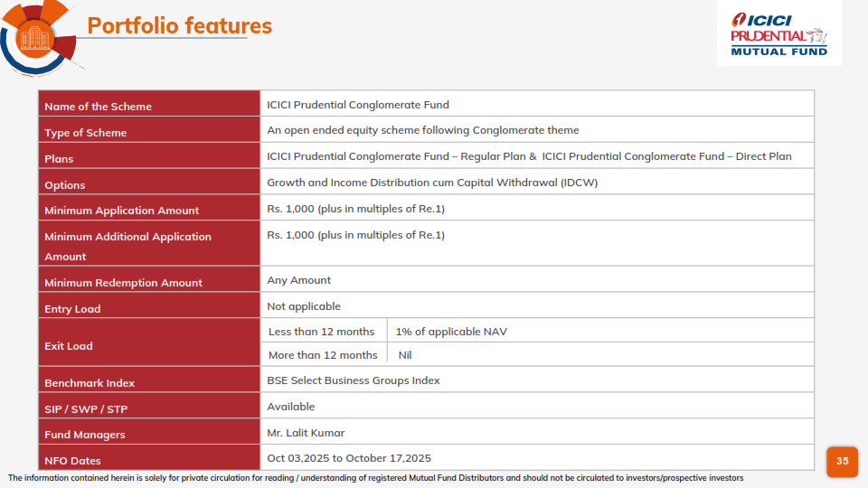Click the orange page number 35 badge
Viewport: 868px width, 488px height.
tap(842, 461)
